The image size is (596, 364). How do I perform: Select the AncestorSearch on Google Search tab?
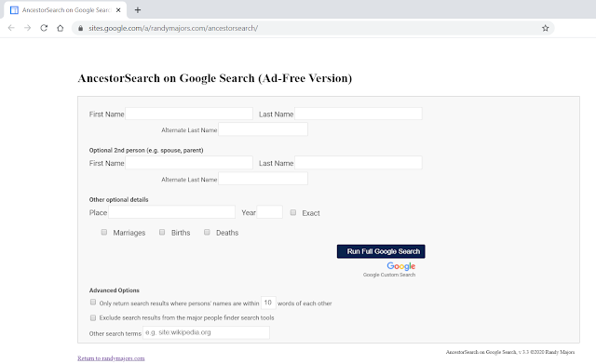point(65,10)
